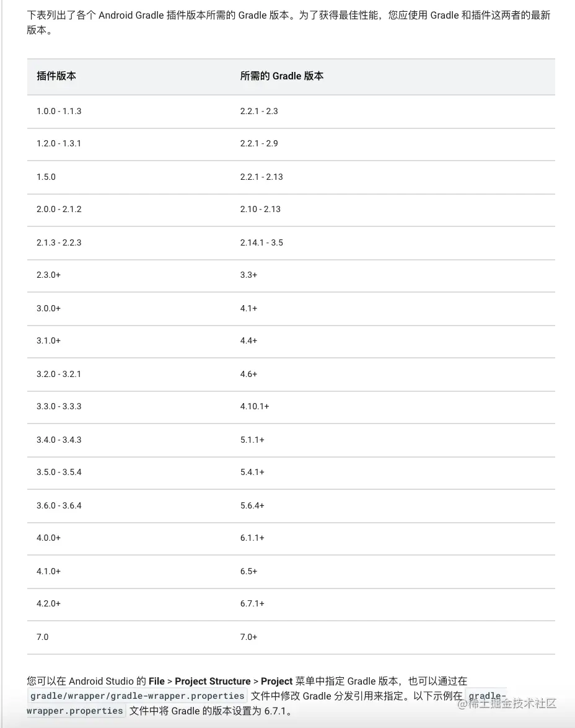Select the plugin version cell 3.6.0 - 3.6.4
Viewport: 575px width, 728px height.
59,505
